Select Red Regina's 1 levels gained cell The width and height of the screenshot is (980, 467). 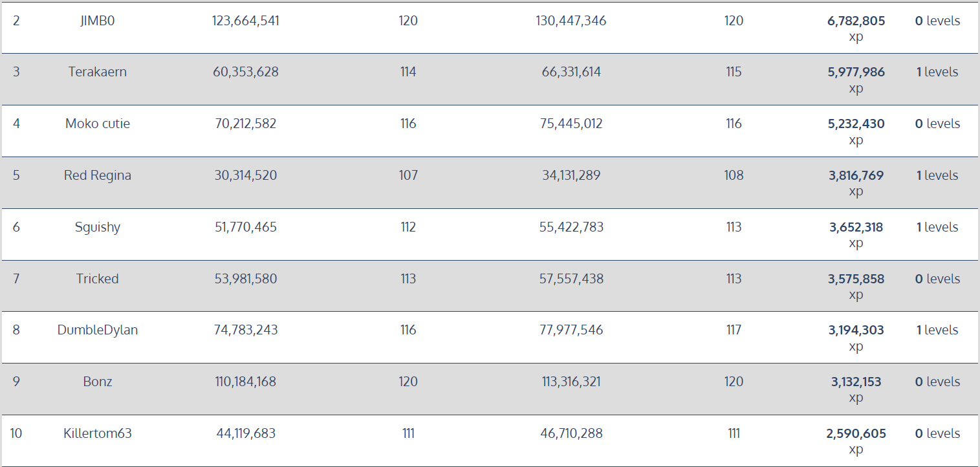point(937,175)
